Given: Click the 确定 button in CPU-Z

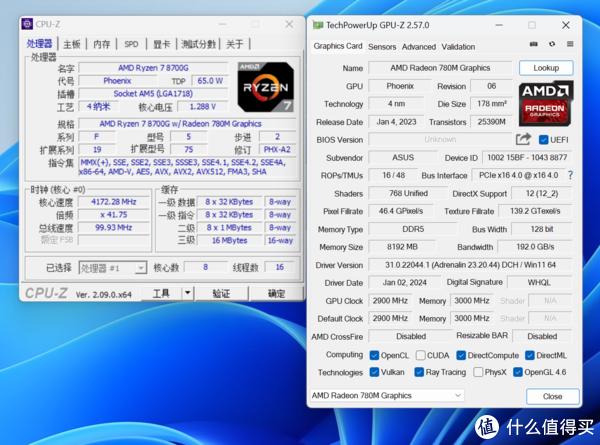Looking at the screenshot, I should [x=276, y=293].
